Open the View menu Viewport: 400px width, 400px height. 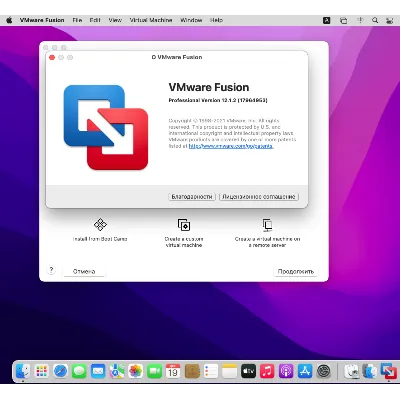point(115,20)
